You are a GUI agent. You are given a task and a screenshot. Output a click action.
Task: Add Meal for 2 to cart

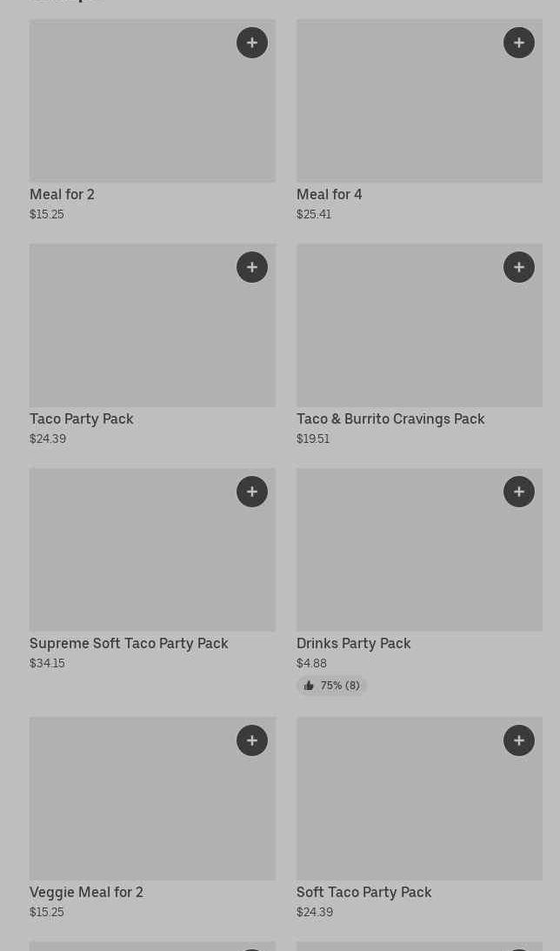(252, 43)
